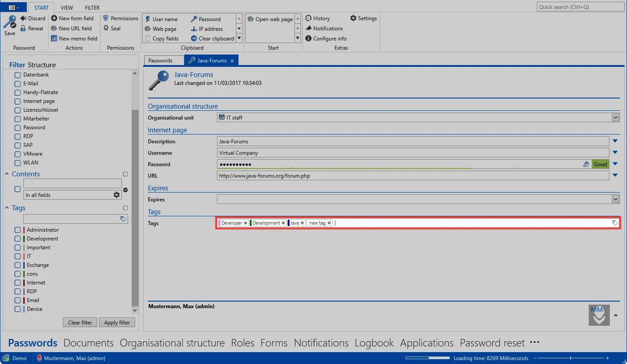
Task: Click the Configure info icon
Action: coord(308,39)
